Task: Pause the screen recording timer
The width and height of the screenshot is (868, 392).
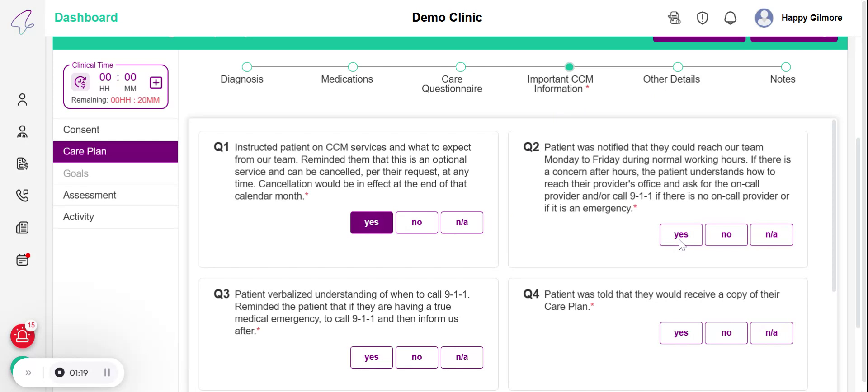Action: pyautogui.click(x=107, y=373)
